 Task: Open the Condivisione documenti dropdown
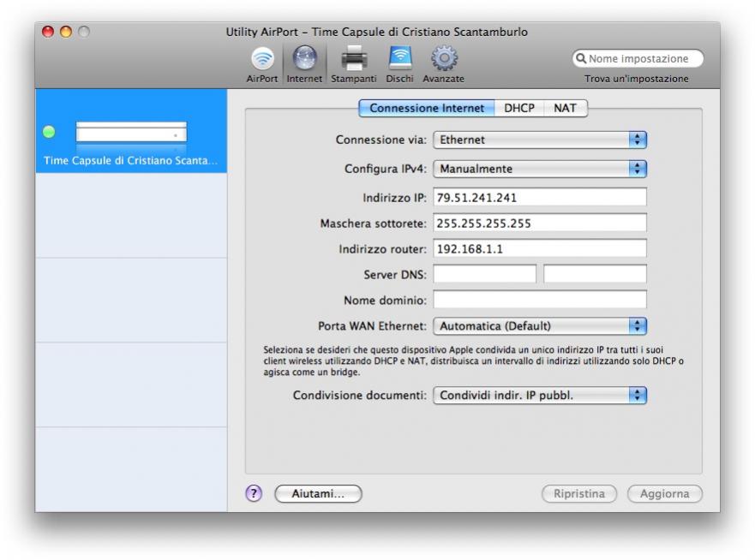tap(540, 396)
